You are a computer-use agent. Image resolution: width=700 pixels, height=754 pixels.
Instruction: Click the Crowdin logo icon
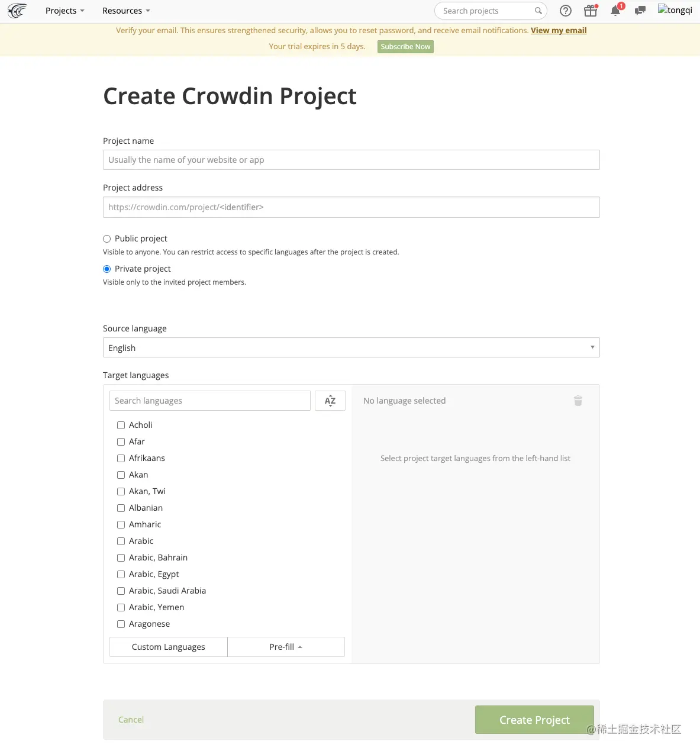(x=17, y=11)
